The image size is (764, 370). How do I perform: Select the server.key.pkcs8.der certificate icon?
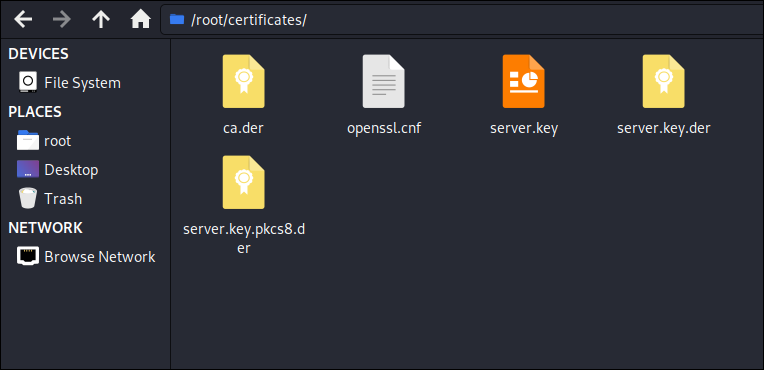[x=244, y=182]
